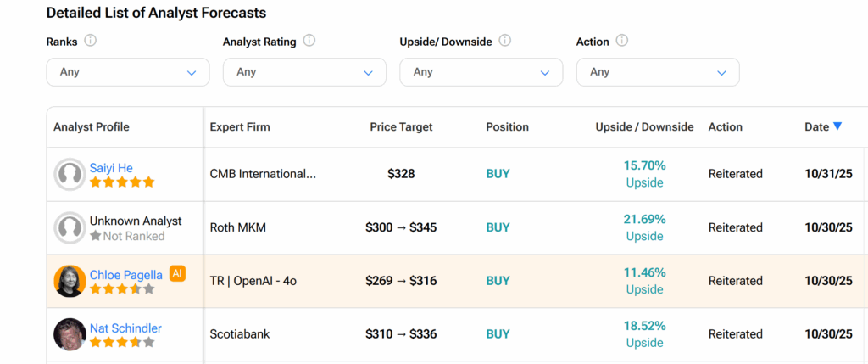Click Nat Schindler's profile photo

[x=70, y=334]
